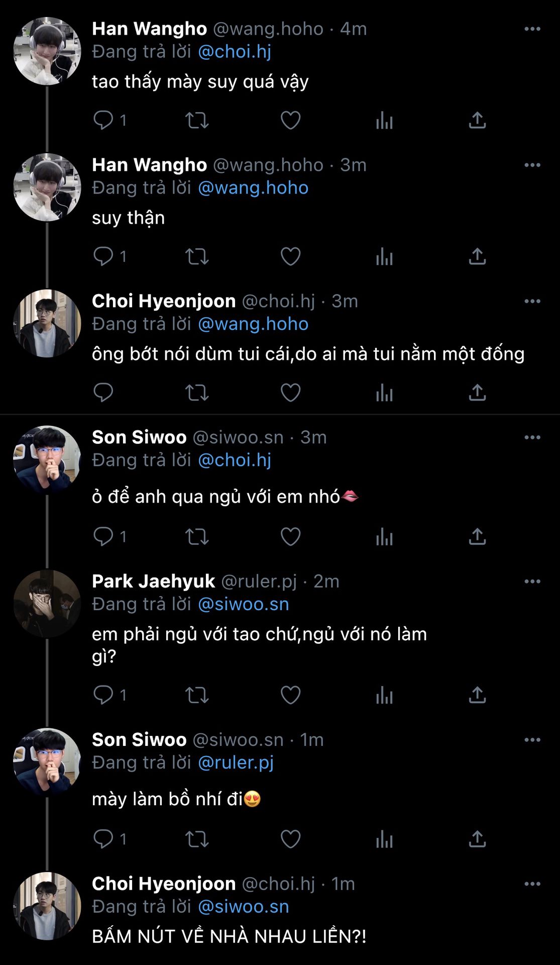Image resolution: width=560 pixels, height=965 pixels.
Task: View analytics for Son Siwoo's "ngủ với em" tweet
Action: [384, 537]
